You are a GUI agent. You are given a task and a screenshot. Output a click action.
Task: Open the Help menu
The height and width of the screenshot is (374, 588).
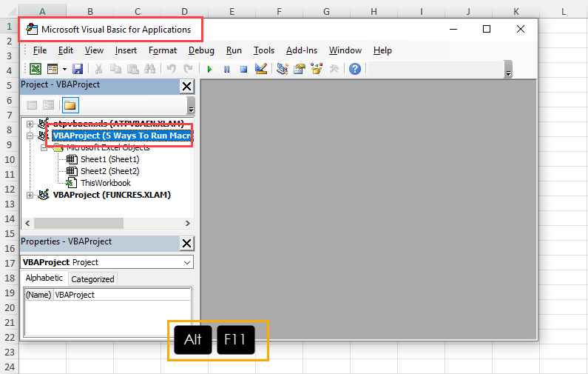[382, 50]
